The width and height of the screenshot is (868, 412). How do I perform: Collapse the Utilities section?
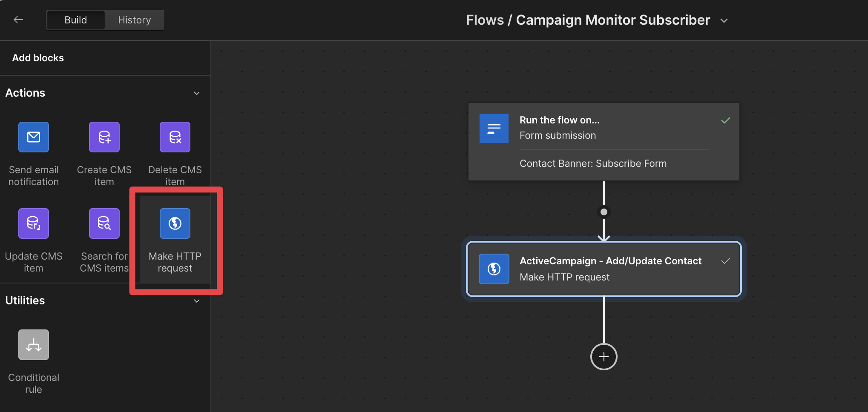tap(197, 301)
